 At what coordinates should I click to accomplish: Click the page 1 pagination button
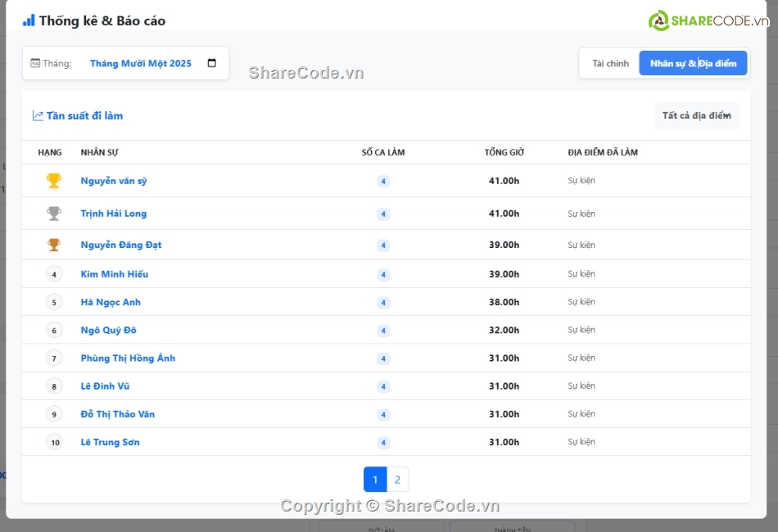[375, 480]
